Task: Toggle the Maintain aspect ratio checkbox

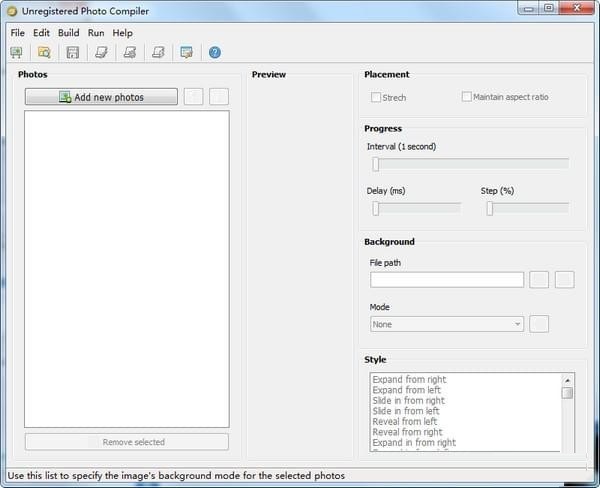Action: click(466, 96)
